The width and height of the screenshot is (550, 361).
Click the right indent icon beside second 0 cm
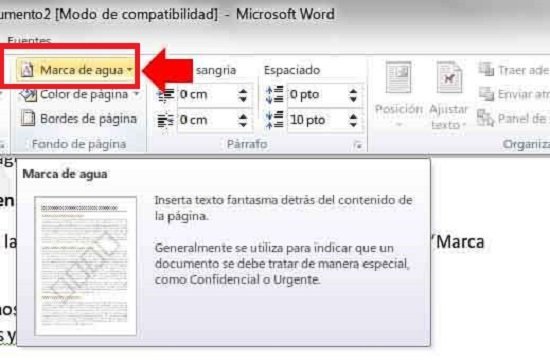coord(166,120)
